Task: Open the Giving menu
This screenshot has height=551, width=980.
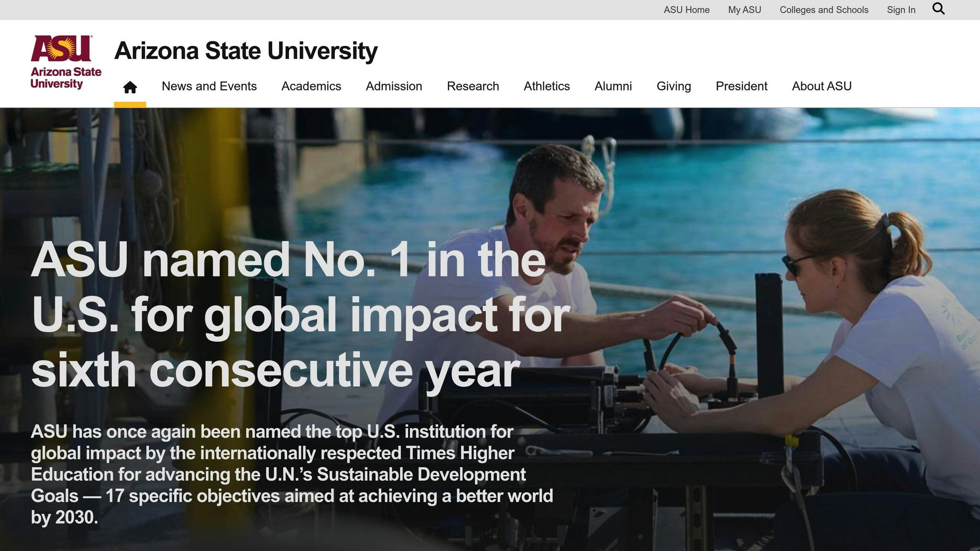Action: (x=673, y=87)
